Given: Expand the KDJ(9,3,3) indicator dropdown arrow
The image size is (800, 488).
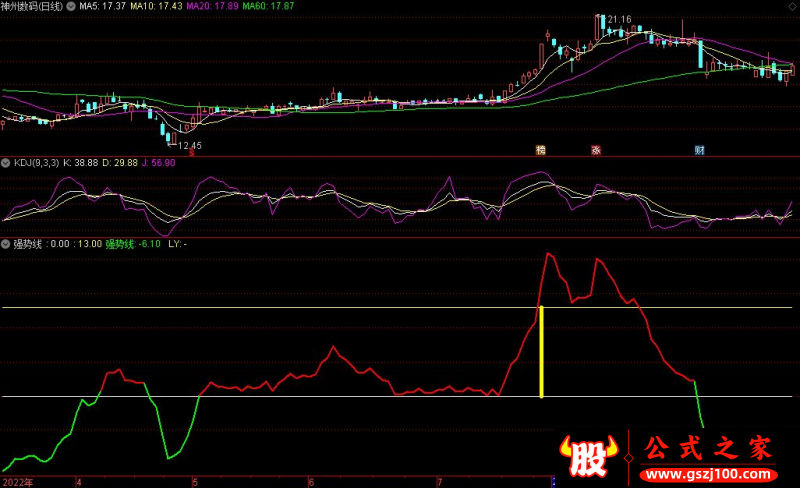Looking at the screenshot, I should tap(6, 162).
